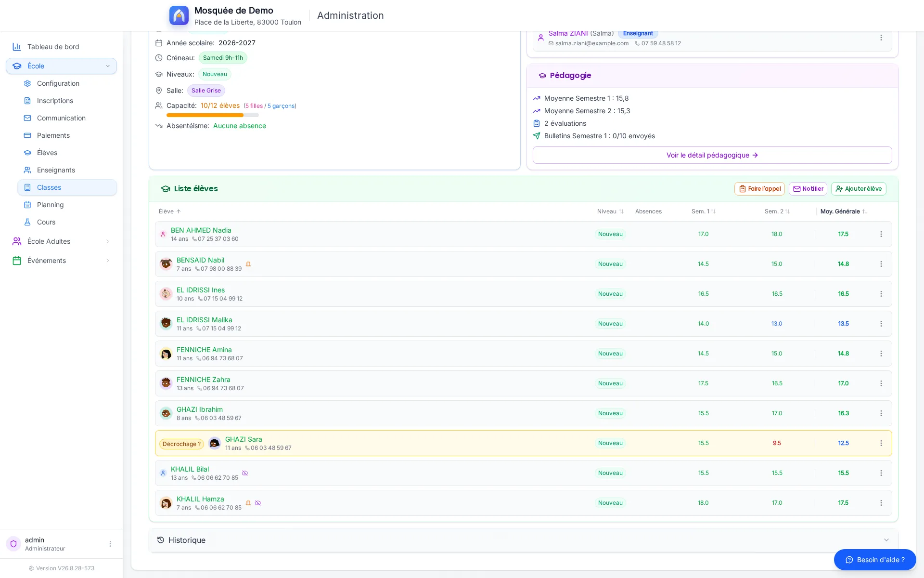Click Voir le détail pédagogique
The height and width of the screenshot is (578, 924).
pos(712,155)
